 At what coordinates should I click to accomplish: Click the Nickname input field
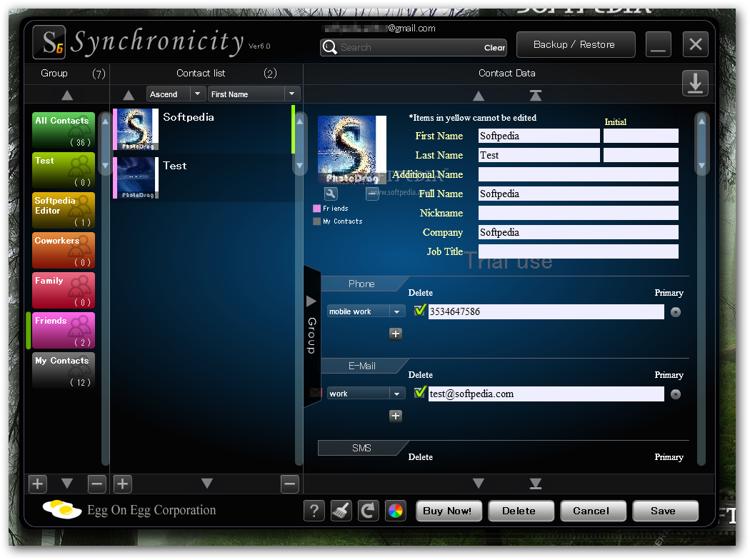pyautogui.click(x=579, y=213)
